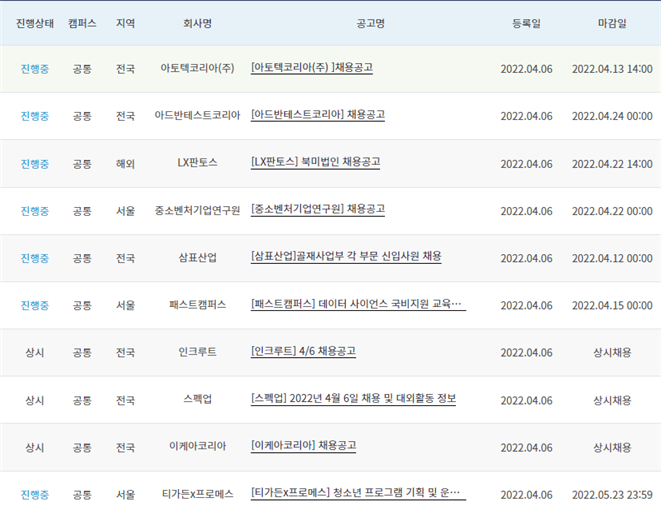
Task: Click the deadline 2022.04.13 14:00
Action: pyautogui.click(x=612, y=69)
